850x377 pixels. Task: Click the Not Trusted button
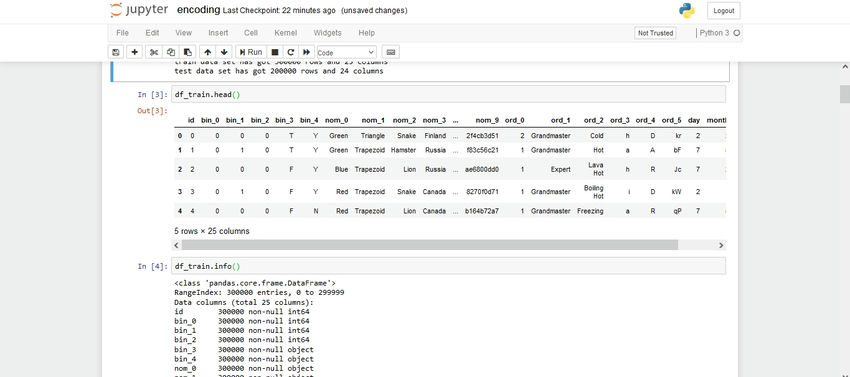pyautogui.click(x=655, y=33)
